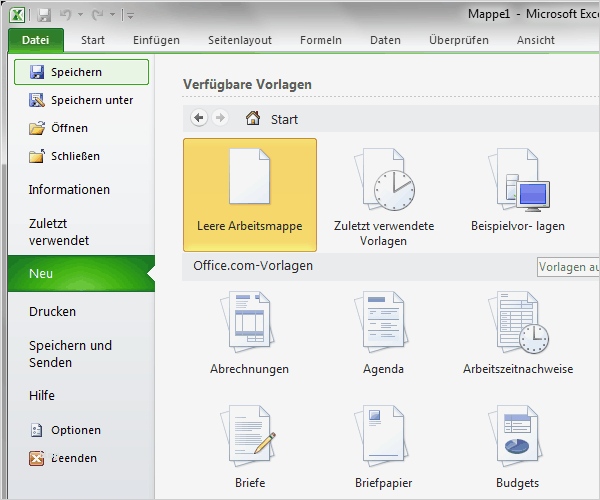This screenshot has width=600, height=500.
Task: Open the Abrechnungen template category
Action: click(249, 333)
